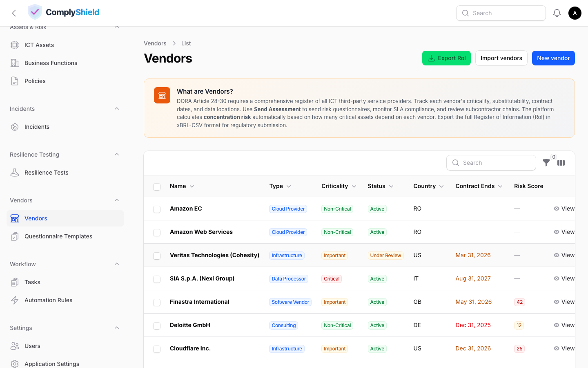
Task: Click the header Search field
Action: click(501, 13)
